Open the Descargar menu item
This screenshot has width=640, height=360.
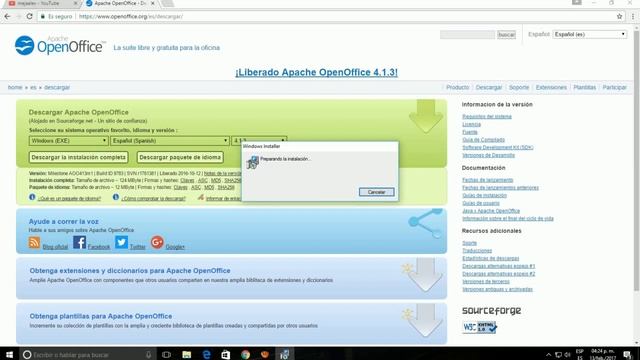point(489,87)
